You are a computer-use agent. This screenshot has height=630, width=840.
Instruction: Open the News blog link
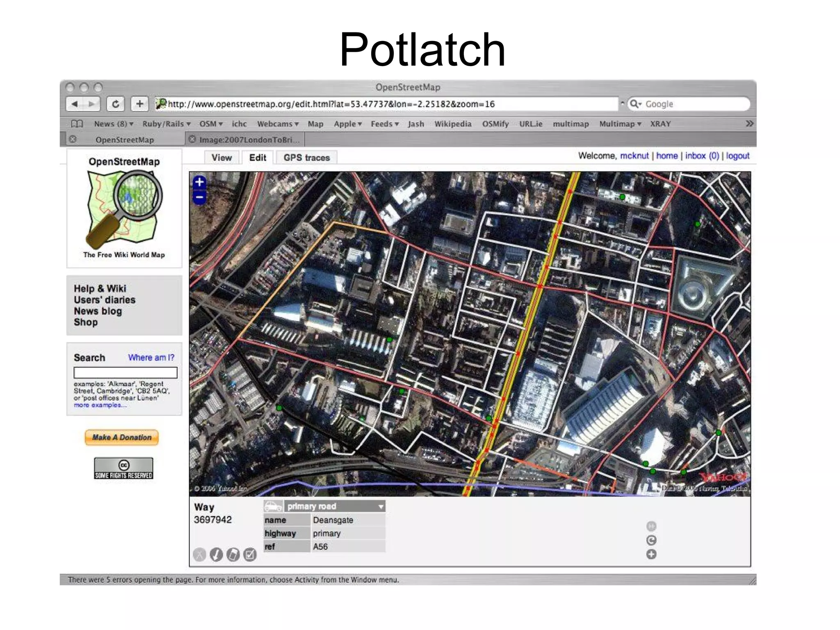click(98, 311)
